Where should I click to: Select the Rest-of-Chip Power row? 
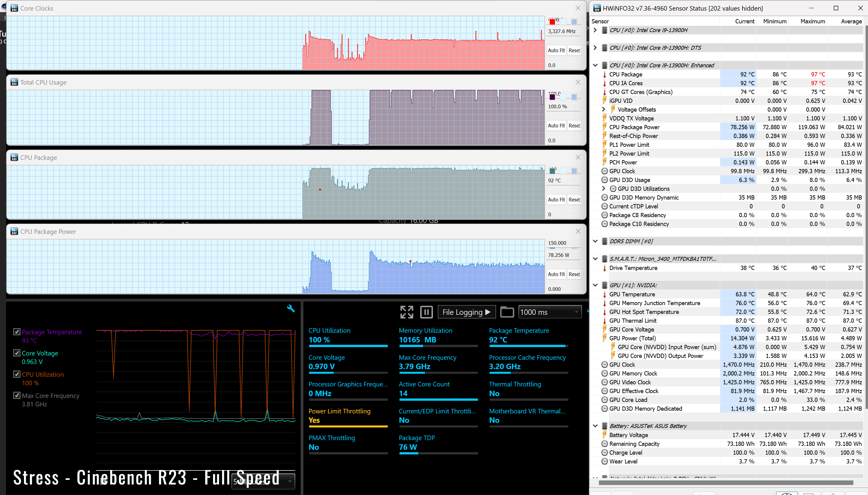(727, 136)
